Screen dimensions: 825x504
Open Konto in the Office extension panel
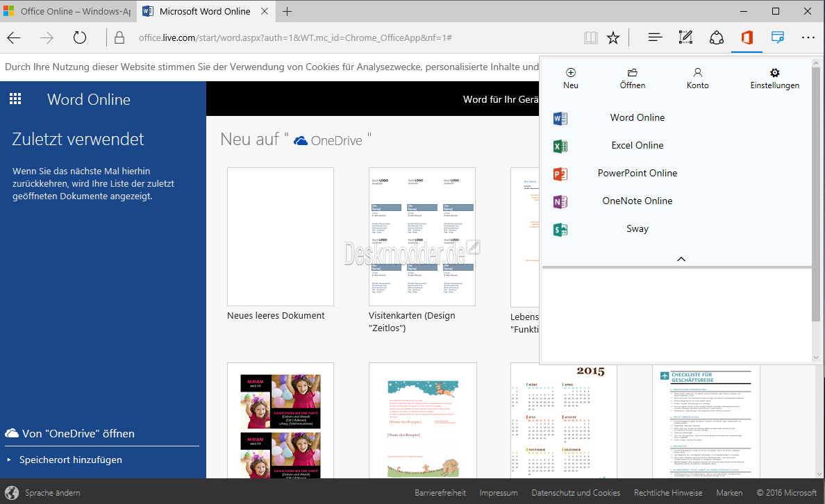point(698,78)
